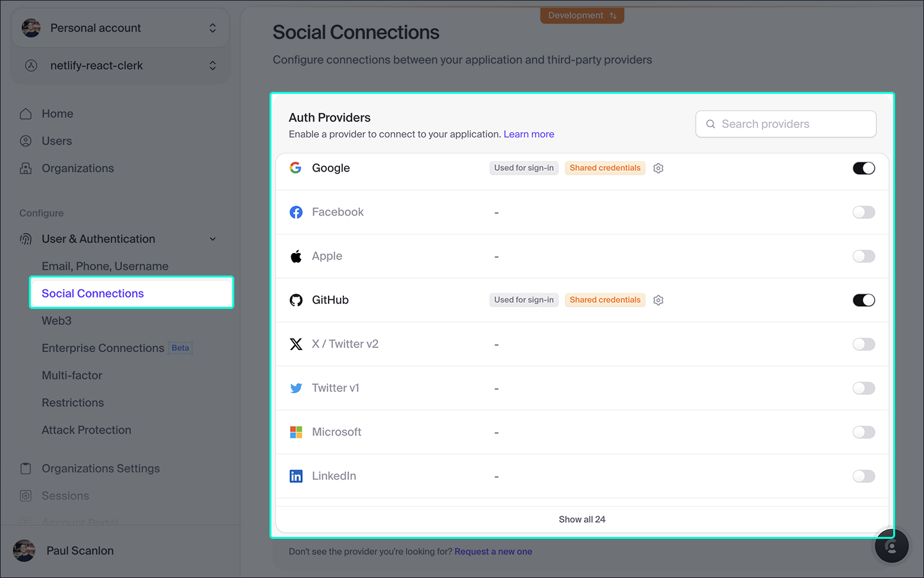Click the Apple logo icon

click(296, 256)
